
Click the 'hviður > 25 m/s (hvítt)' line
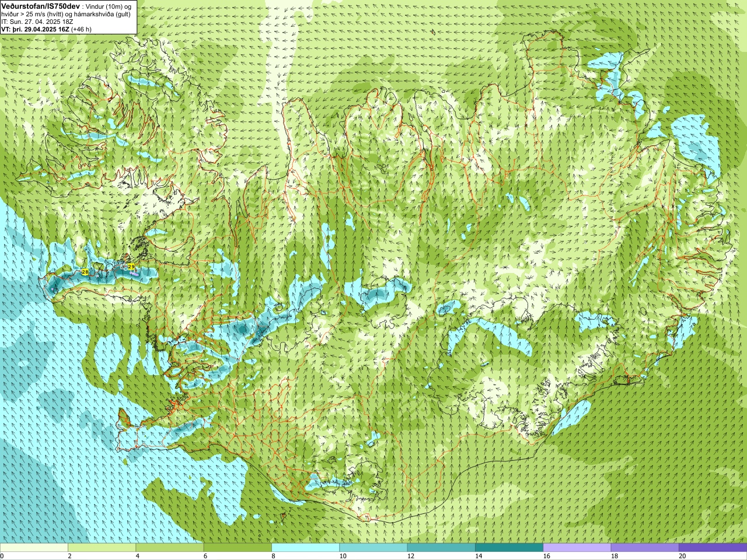click(x=33, y=13)
